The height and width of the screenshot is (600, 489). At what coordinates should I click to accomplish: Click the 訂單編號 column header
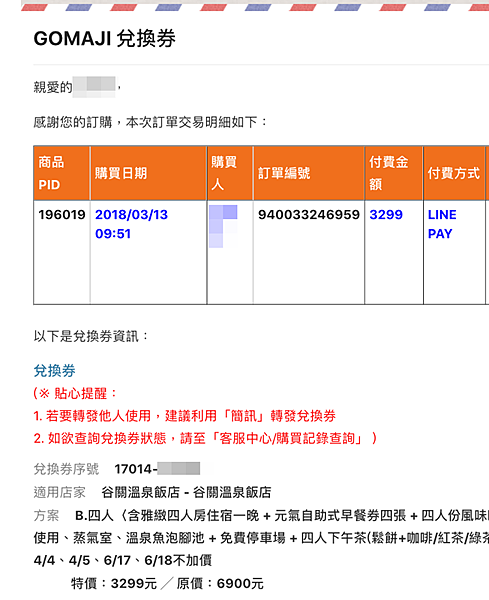point(309,173)
